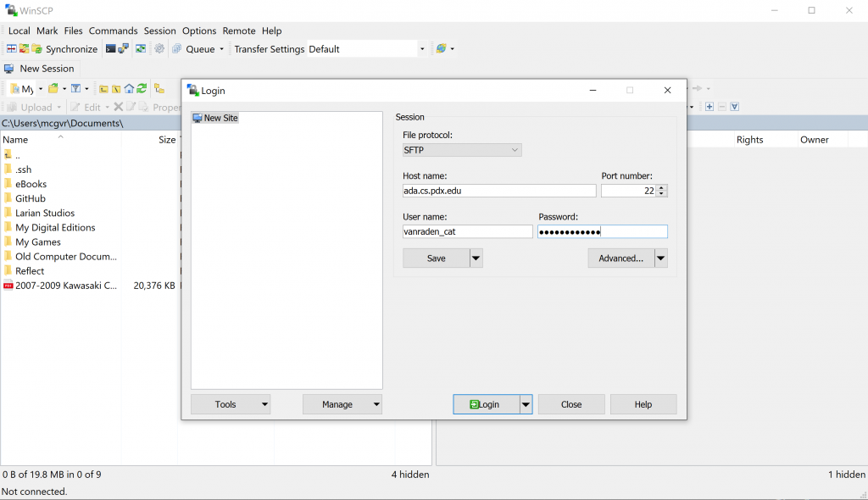Refresh the local panel with green arrows icon
The width and height of the screenshot is (868, 500).
[x=142, y=89]
